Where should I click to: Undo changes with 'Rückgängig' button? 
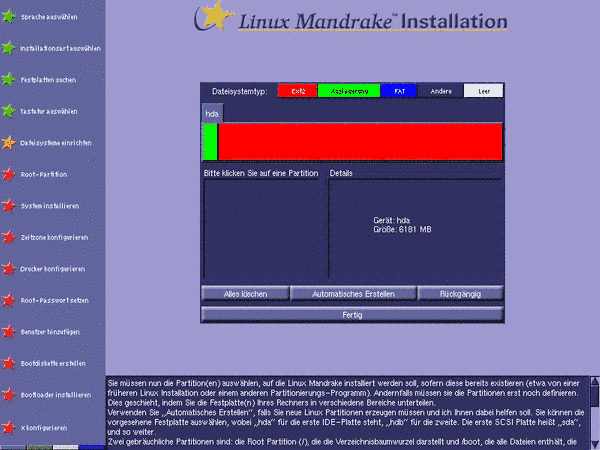click(x=460, y=294)
